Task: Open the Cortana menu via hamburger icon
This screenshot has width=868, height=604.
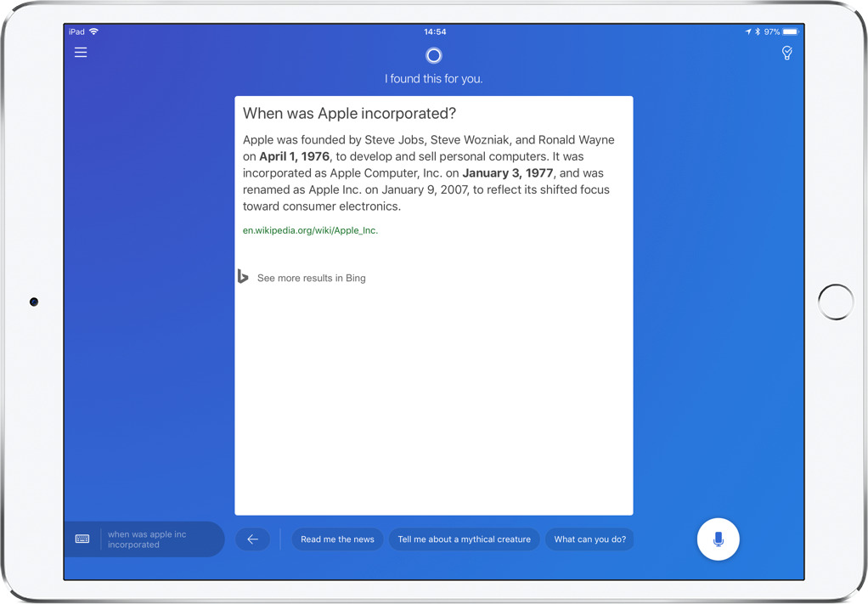Action: click(81, 52)
